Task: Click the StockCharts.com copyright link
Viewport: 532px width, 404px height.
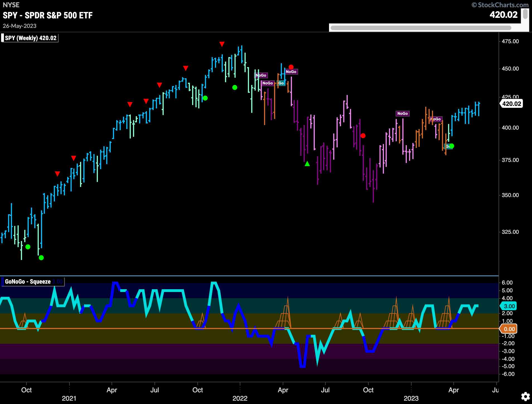Action: coord(500,5)
